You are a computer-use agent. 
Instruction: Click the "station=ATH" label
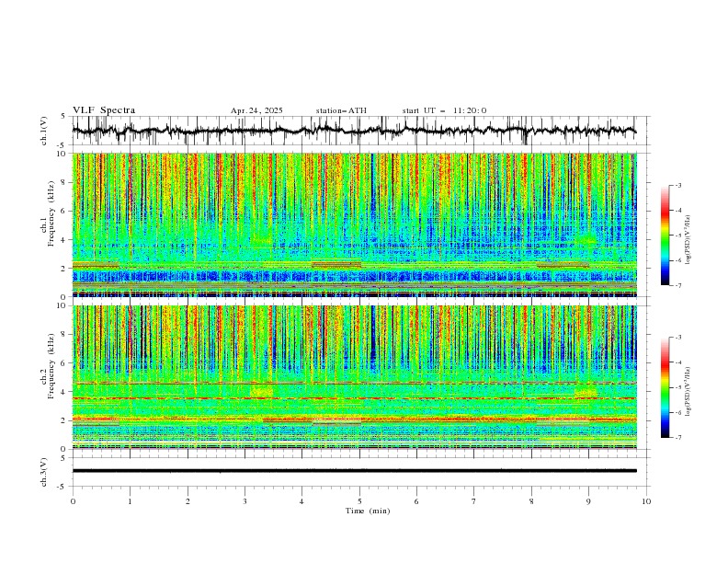[341, 110]
